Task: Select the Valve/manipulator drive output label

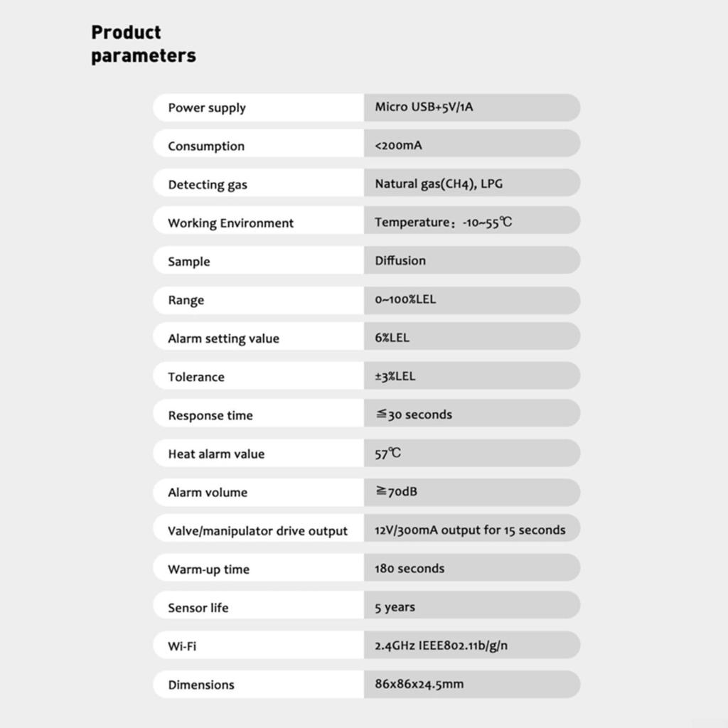Action: [257, 531]
